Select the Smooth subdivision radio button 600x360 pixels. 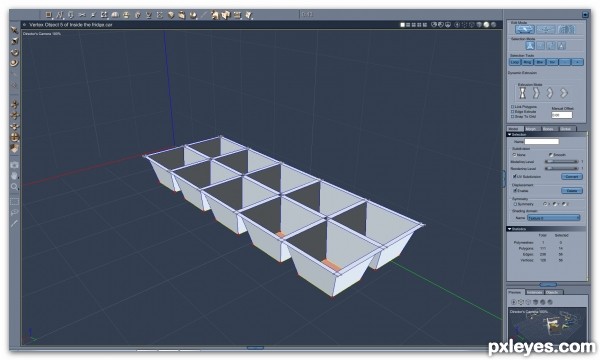tap(550, 155)
